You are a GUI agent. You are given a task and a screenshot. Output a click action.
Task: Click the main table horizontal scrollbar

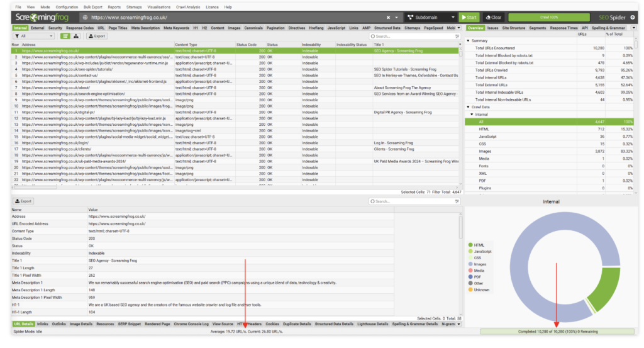click(36, 188)
